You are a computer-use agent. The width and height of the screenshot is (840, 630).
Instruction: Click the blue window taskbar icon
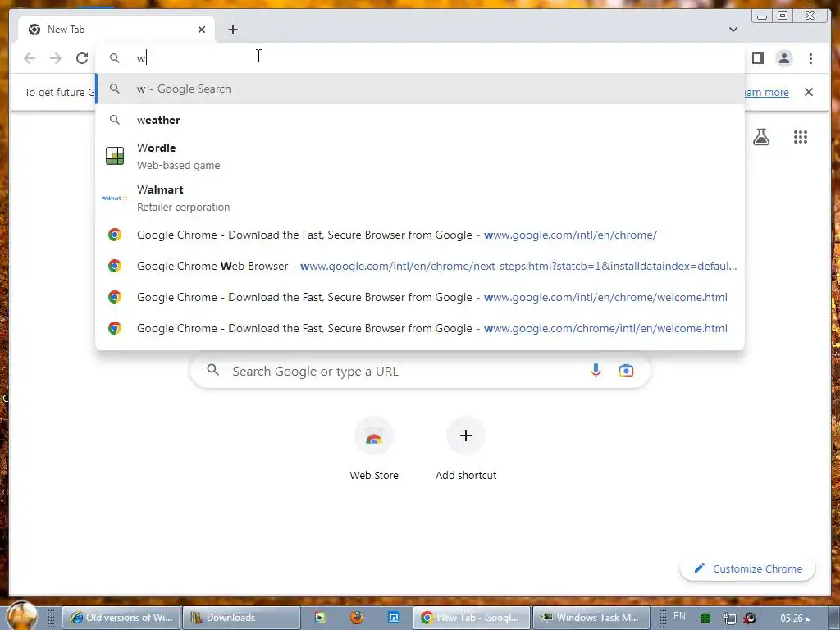(x=393, y=618)
